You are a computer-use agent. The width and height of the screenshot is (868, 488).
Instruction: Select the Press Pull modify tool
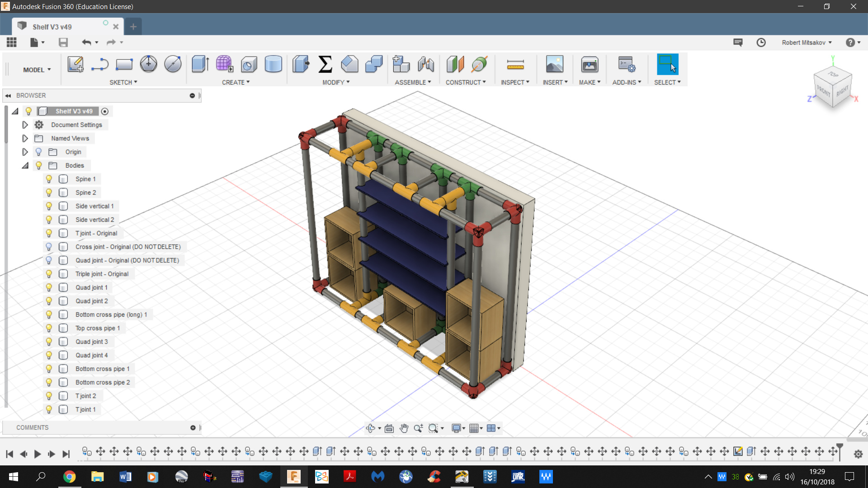point(301,64)
